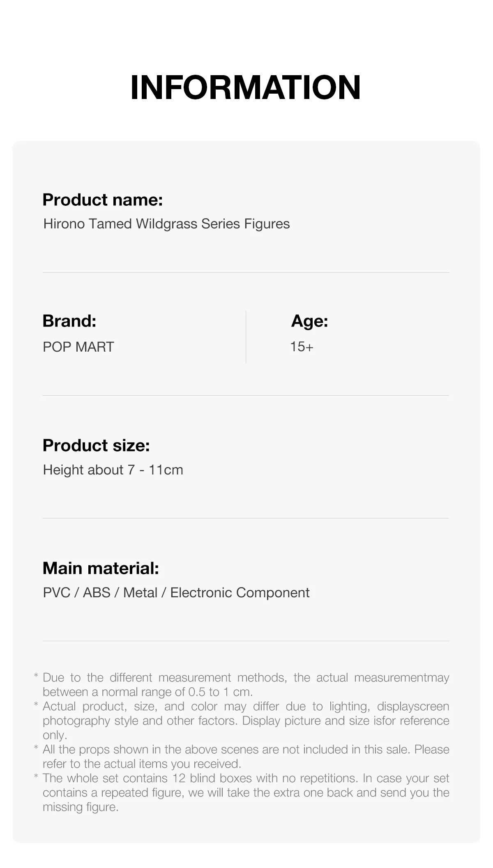Click the note about props not included
The width and height of the screenshot is (493, 868).
(x=246, y=756)
